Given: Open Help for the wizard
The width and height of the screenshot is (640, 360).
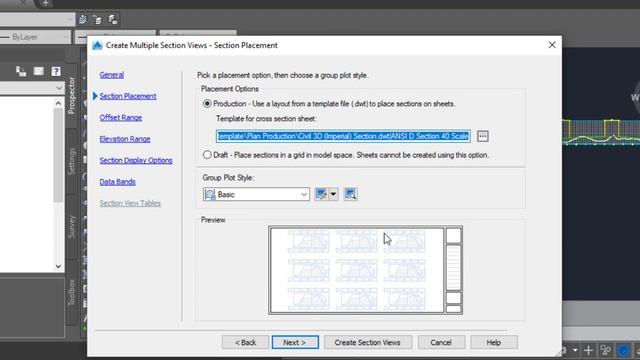Looking at the screenshot, I should click(494, 342).
